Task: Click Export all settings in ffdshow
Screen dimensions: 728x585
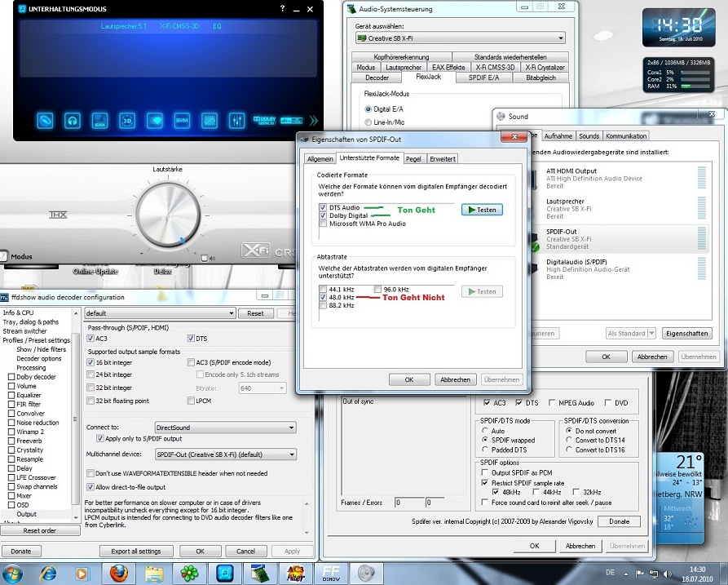Action: point(136,551)
